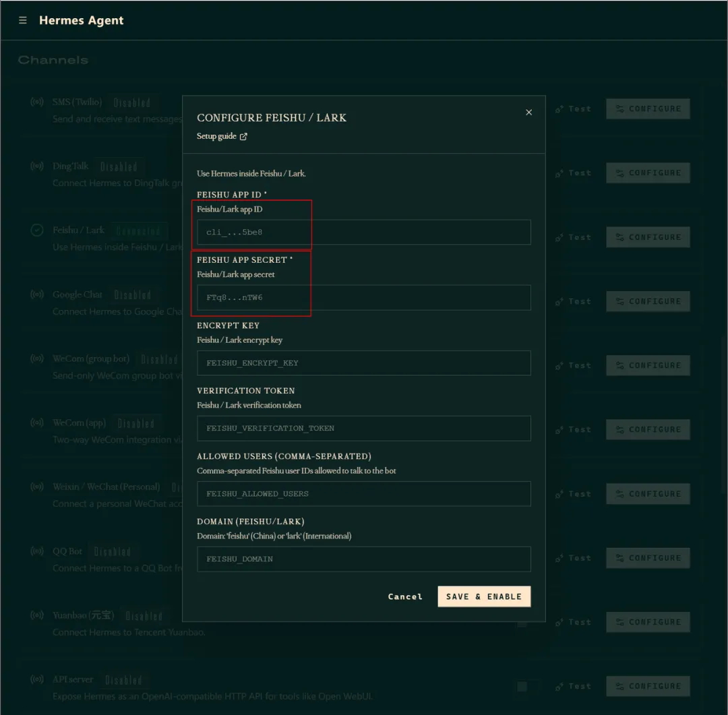Image resolution: width=728 pixels, height=715 pixels.
Task: Click Test for the SMS (Twilio) channel
Action: click(x=574, y=108)
